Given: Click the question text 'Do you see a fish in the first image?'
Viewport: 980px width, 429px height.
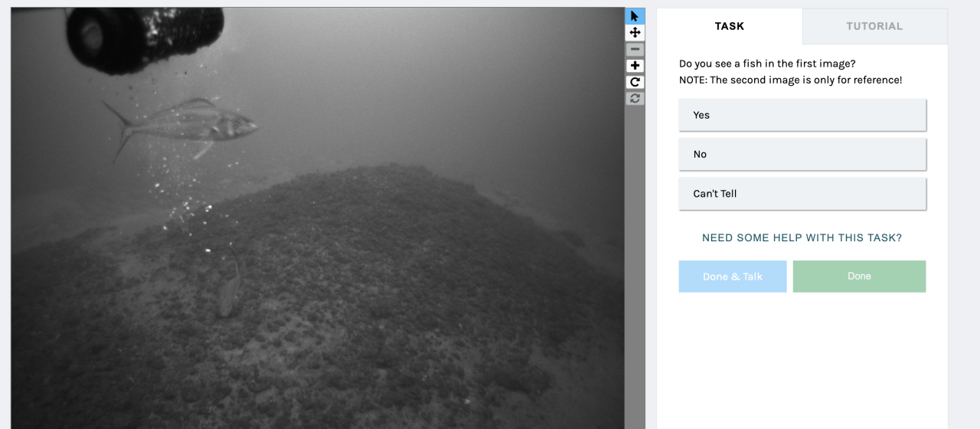Looking at the screenshot, I should pos(767,64).
